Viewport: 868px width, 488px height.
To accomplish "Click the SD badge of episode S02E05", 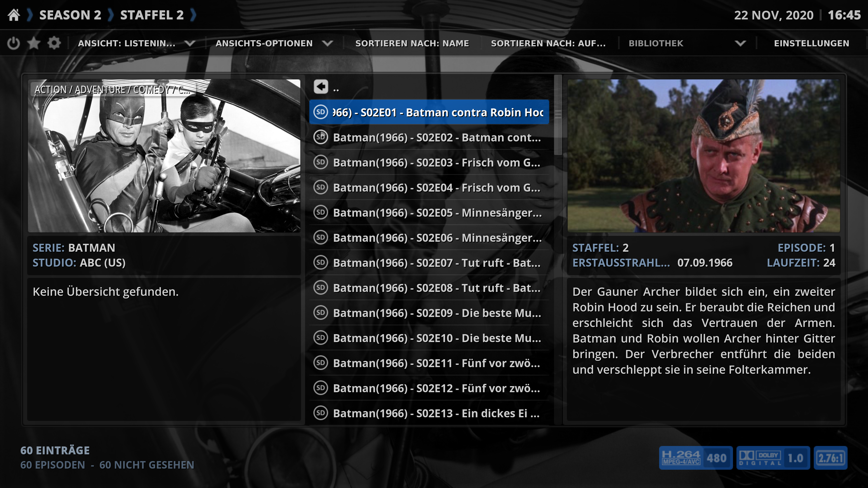I will coord(321,212).
